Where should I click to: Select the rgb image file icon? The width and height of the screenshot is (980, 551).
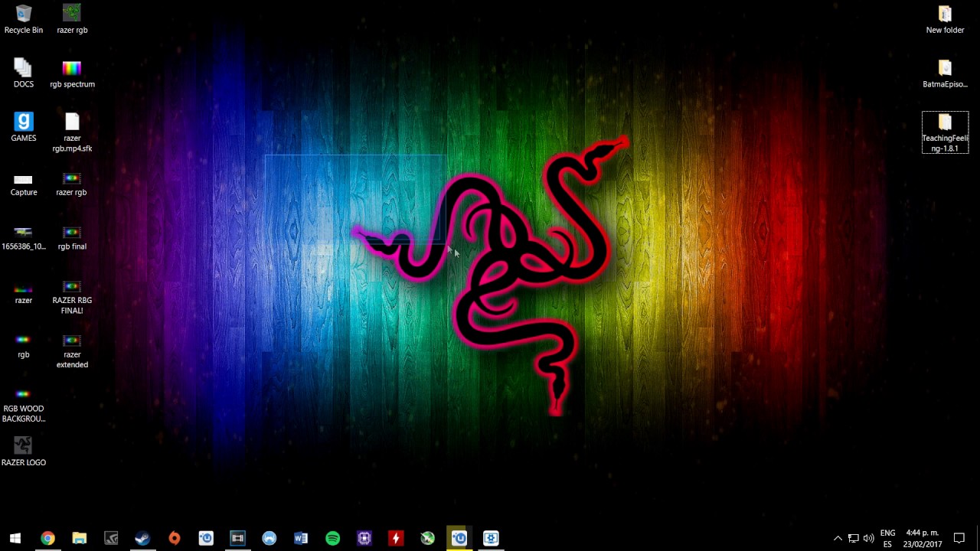[x=24, y=347]
